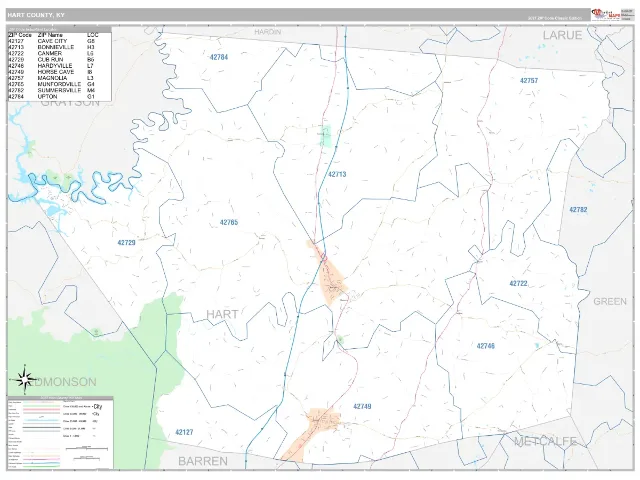Click the EDMONSON county label
640x480 pixels.
pos(64,382)
